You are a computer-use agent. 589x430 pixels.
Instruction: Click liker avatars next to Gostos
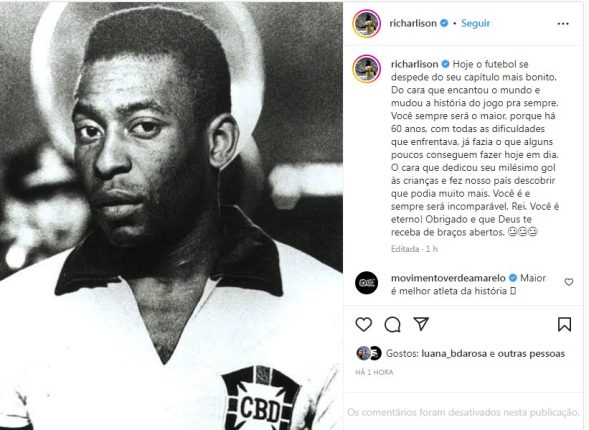369,353
